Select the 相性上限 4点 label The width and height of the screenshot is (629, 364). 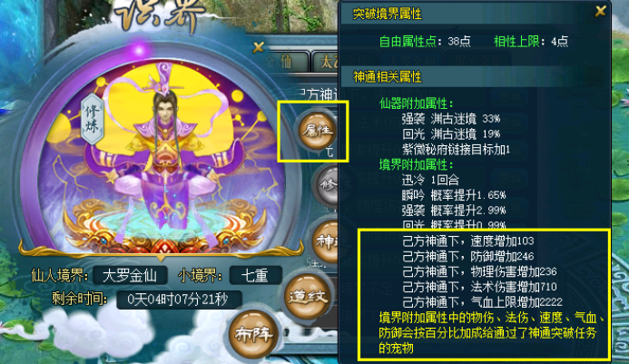pos(531,41)
